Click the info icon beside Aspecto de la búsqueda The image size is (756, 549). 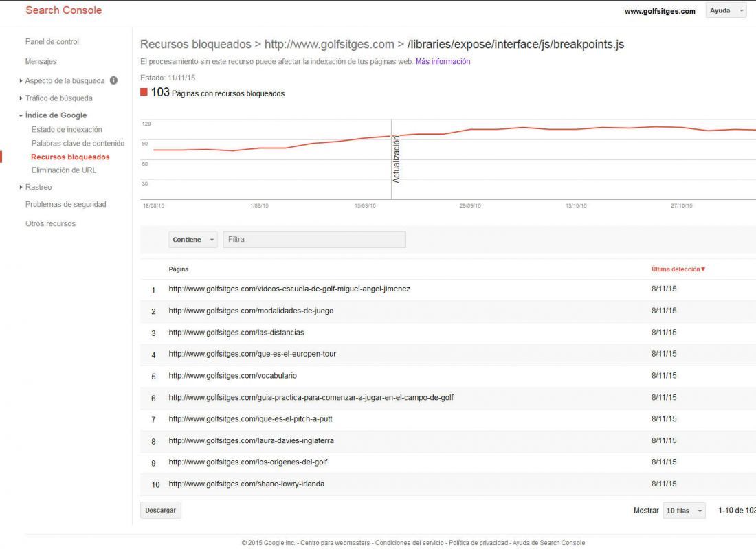(x=114, y=80)
